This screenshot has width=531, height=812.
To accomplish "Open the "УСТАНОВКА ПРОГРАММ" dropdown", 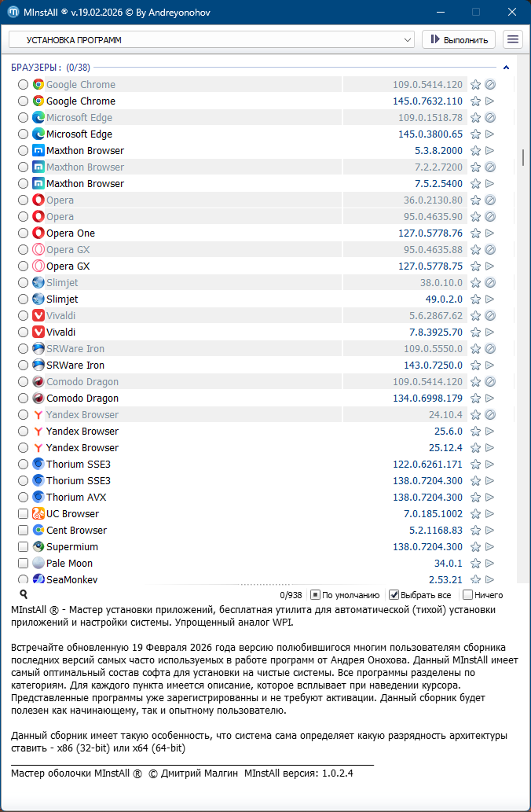I will click(x=211, y=39).
